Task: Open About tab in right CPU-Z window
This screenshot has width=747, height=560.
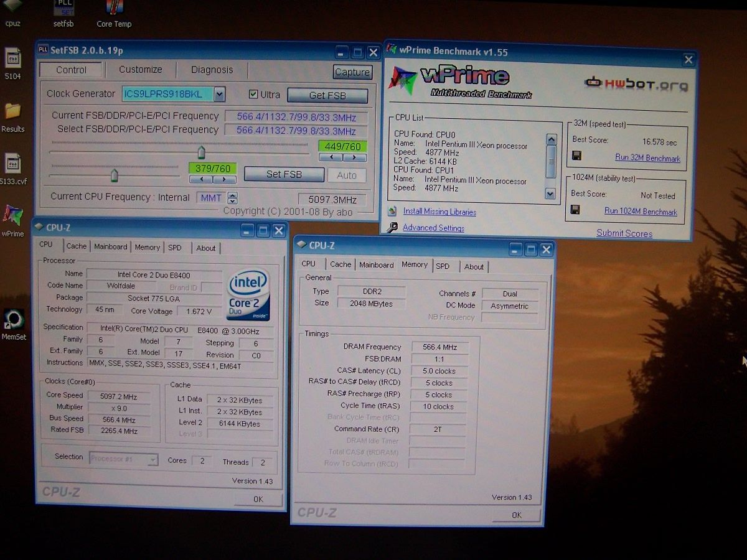Action: tap(474, 267)
